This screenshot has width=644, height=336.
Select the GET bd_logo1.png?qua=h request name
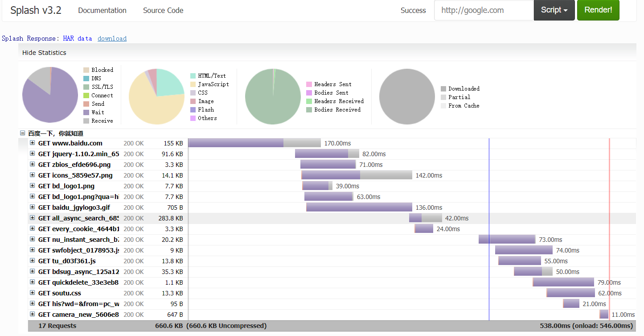pos(78,197)
